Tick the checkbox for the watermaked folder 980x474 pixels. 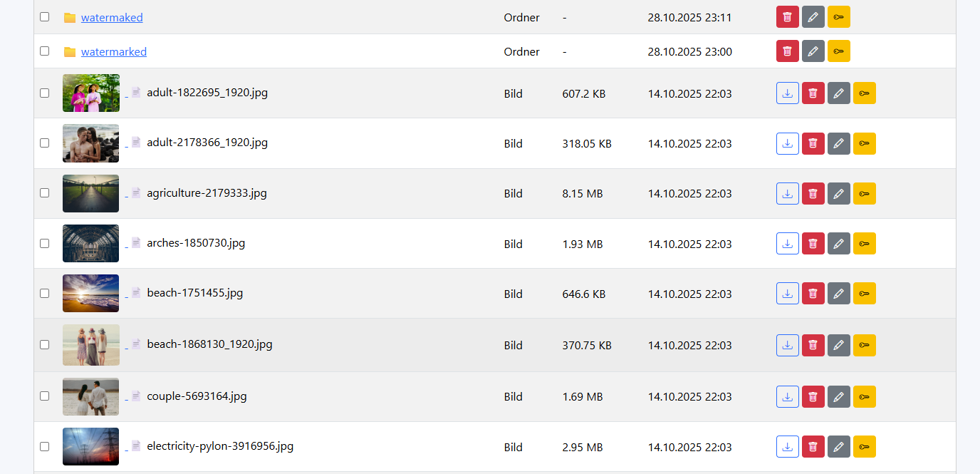pos(45,16)
